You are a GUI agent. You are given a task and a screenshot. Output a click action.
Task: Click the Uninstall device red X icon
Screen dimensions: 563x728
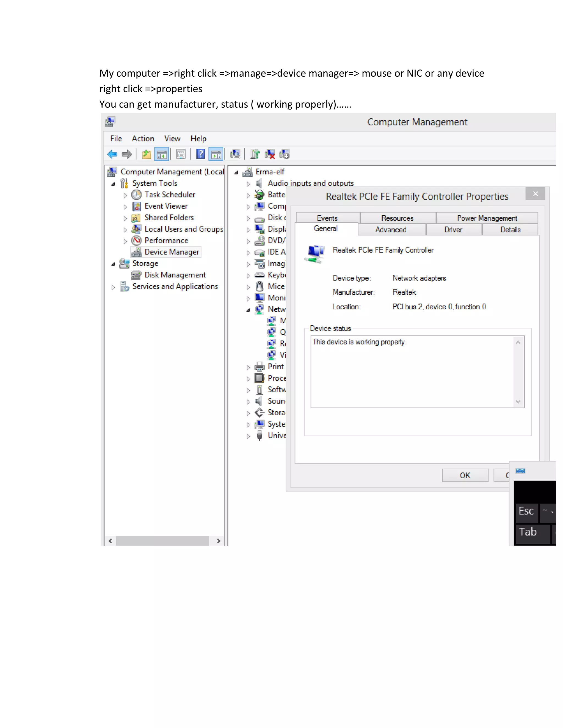270,154
